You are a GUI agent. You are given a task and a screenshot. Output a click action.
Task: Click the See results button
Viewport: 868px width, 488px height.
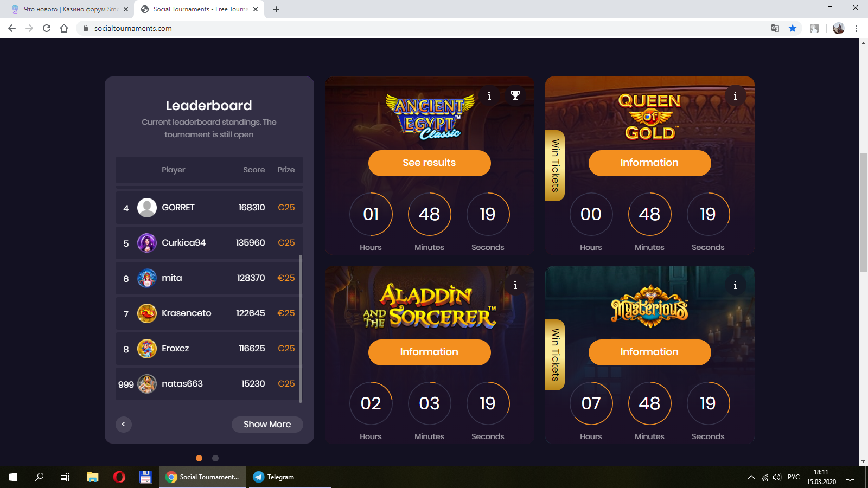(x=429, y=163)
